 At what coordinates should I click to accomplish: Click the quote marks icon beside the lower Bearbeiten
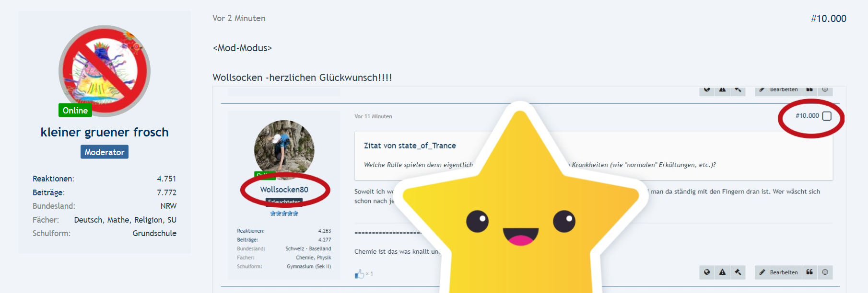(x=809, y=272)
